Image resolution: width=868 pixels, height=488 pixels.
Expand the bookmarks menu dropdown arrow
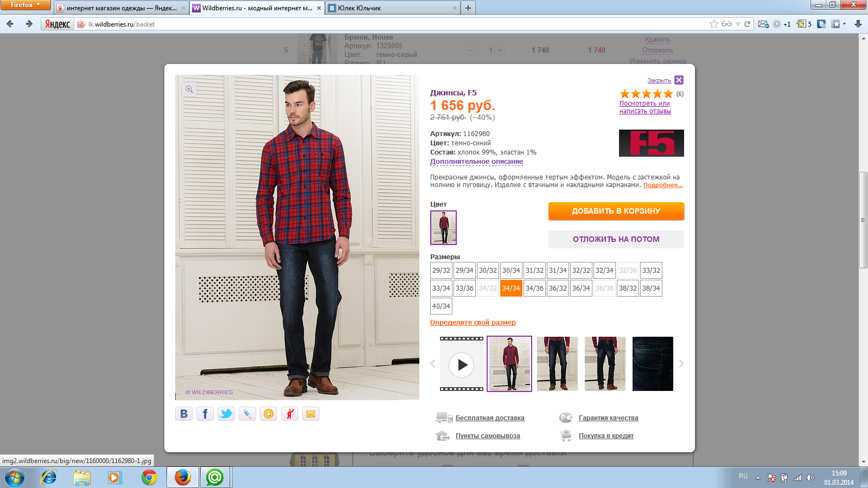click(844, 24)
